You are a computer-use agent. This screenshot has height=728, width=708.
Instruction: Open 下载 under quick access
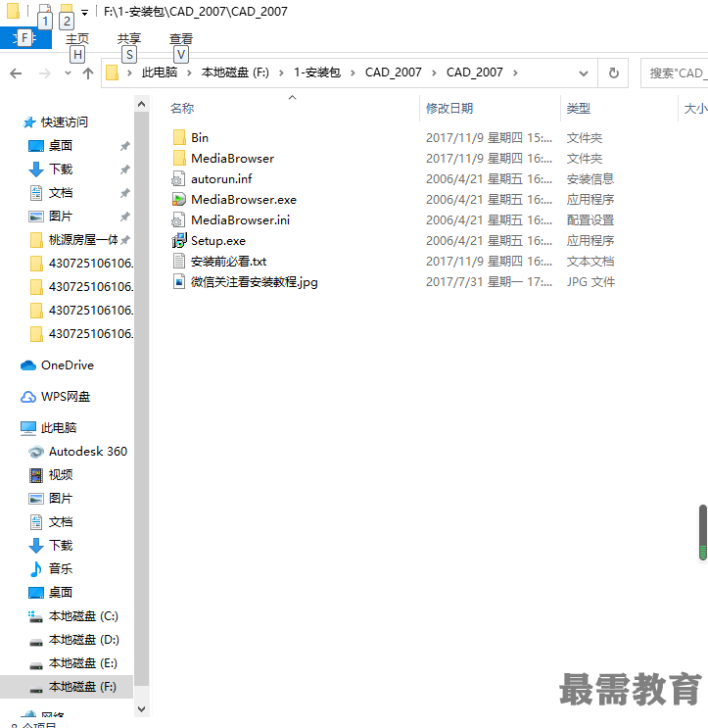pos(61,169)
